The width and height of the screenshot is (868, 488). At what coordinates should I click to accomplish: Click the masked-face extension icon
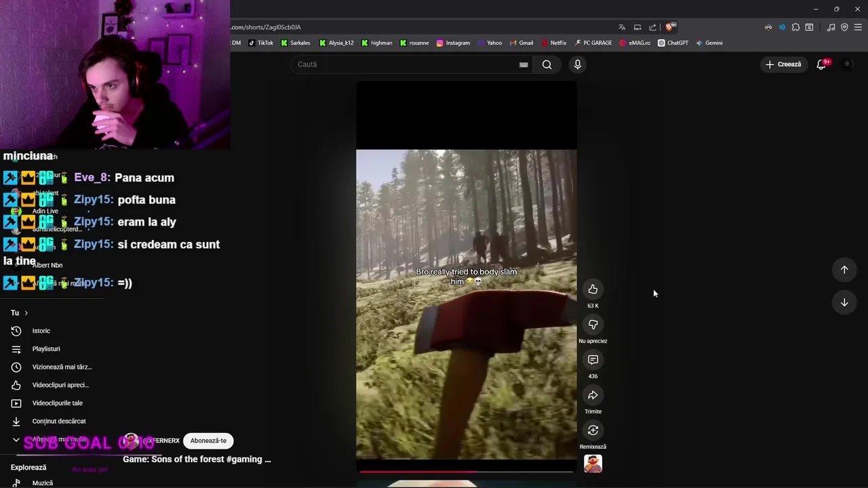[x=768, y=27]
